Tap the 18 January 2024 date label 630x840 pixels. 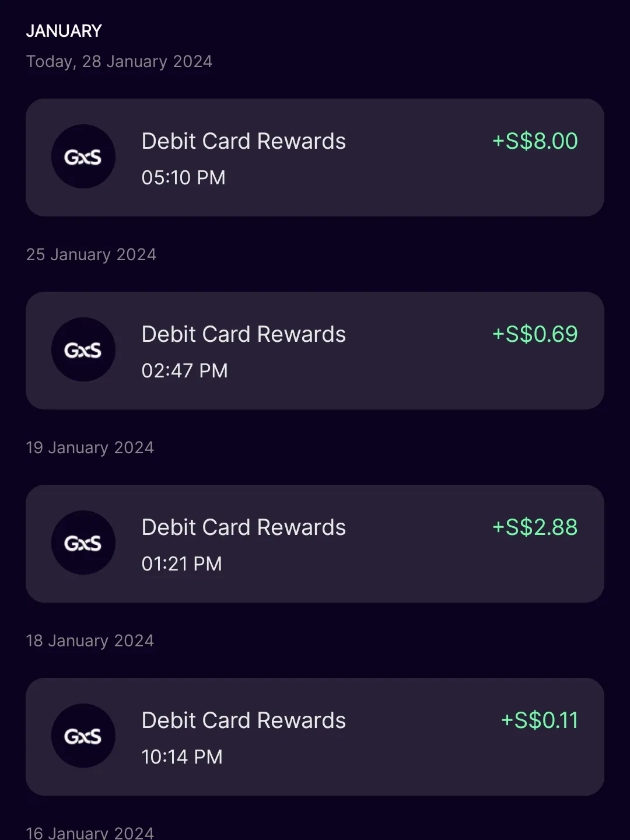tap(90, 641)
